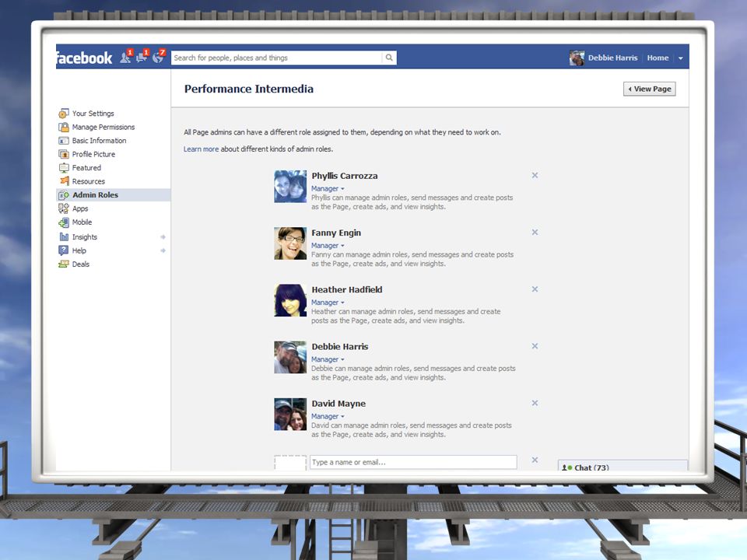Open Manager role dropdown for Debbie Harris

coord(328,359)
